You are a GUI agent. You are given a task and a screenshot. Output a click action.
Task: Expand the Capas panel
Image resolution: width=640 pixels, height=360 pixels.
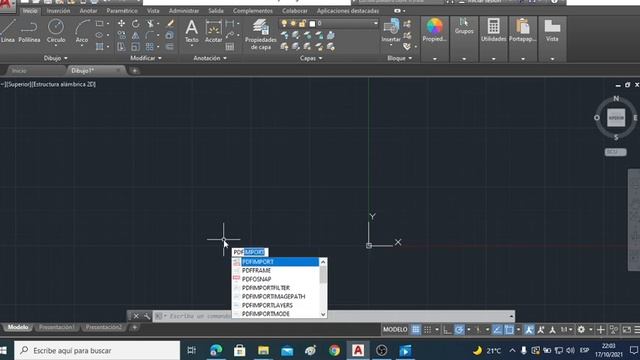311,58
